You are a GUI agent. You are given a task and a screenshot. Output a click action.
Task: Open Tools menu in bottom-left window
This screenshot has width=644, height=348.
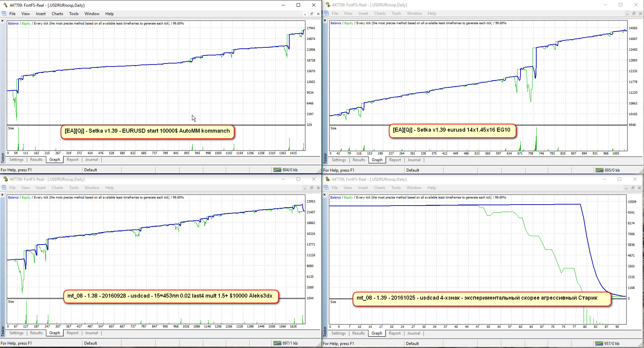click(74, 188)
